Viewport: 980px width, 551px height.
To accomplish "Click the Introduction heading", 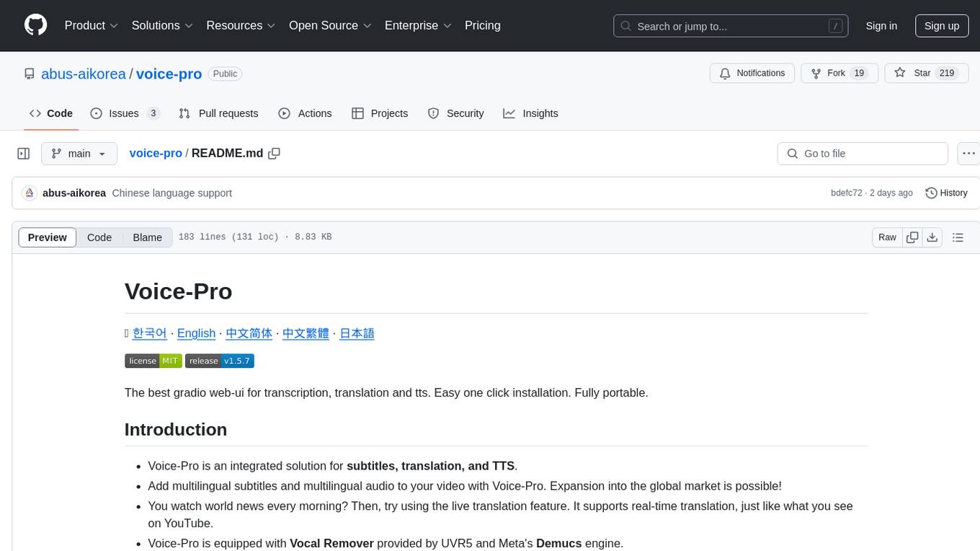I will click(x=176, y=429).
